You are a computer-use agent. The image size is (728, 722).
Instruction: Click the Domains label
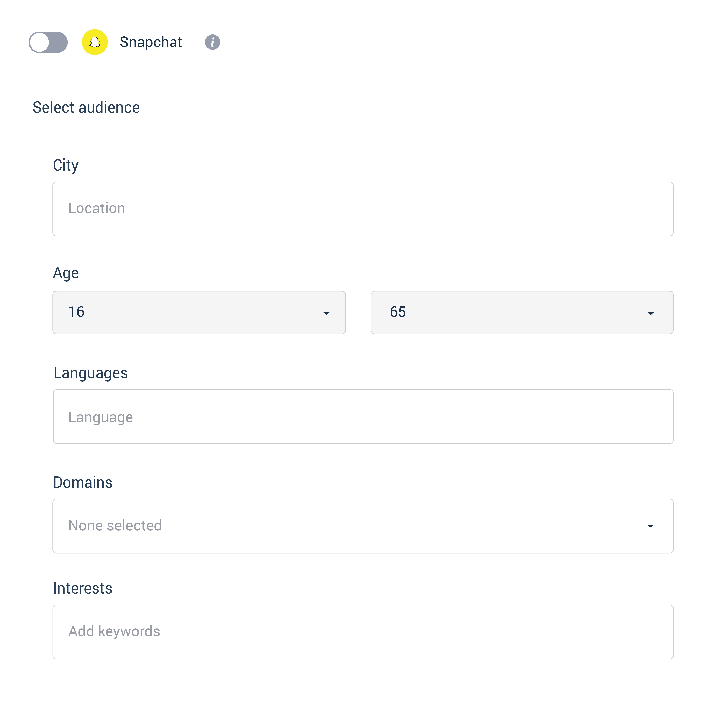coord(83,483)
